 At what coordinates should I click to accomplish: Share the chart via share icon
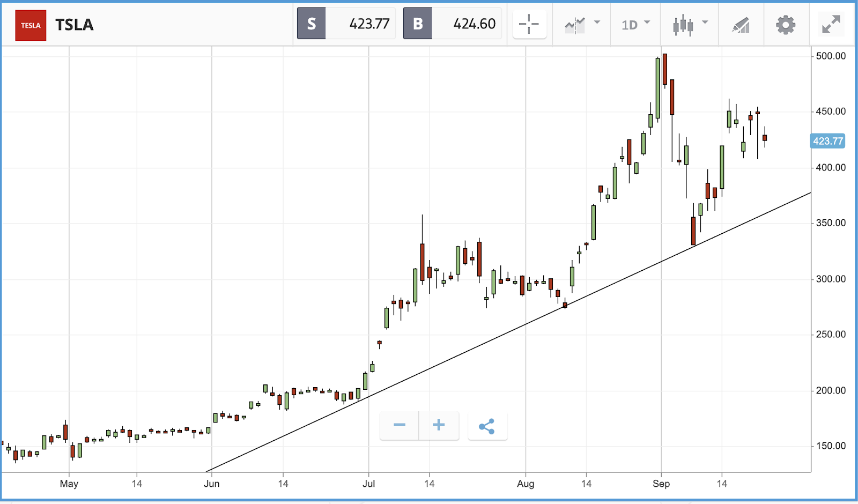(x=487, y=426)
